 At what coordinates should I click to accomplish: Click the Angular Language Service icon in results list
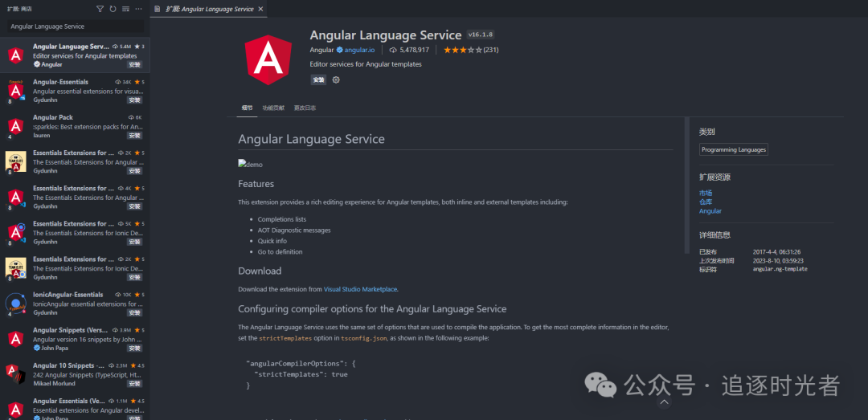tap(15, 55)
